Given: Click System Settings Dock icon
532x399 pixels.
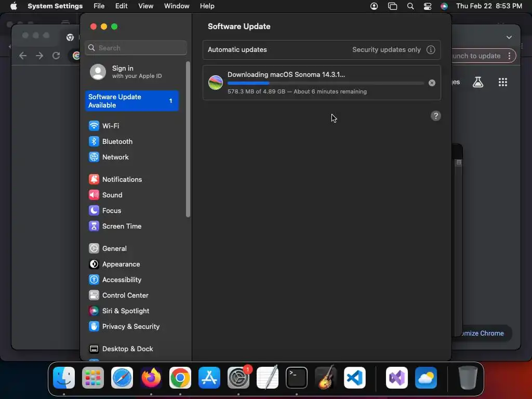Looking at the screenshot, I should click(238, 378).
